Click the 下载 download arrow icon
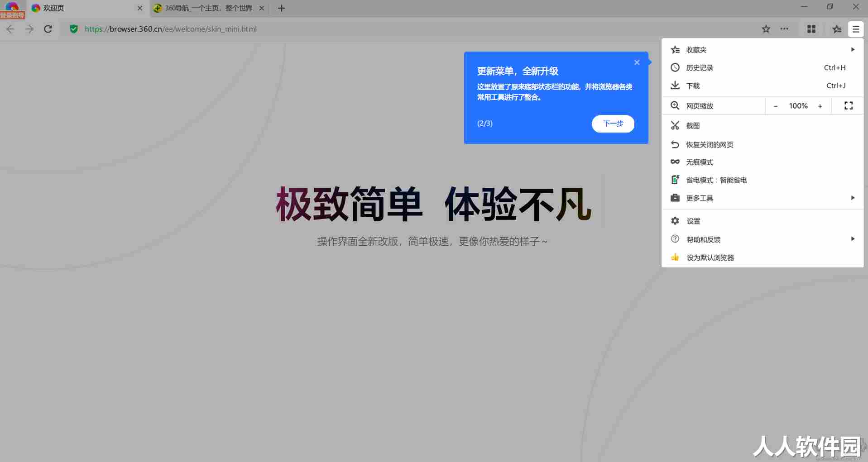The width and height of the screenshot is (868, 462). click(x=675, y=86)
